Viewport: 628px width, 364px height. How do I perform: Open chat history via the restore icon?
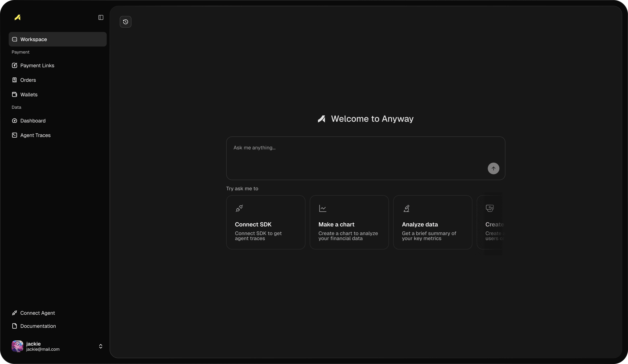tap(125, 22)
